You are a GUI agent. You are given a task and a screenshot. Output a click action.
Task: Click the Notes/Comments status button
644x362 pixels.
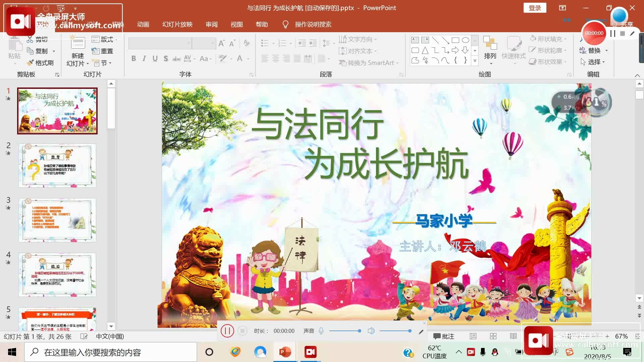click(443, 336)
